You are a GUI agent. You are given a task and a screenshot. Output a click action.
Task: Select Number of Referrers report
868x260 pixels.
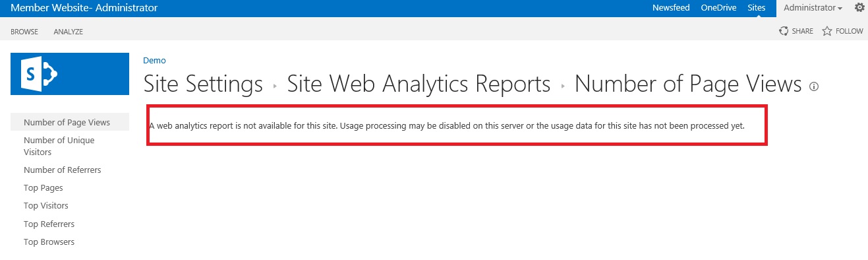63,170
